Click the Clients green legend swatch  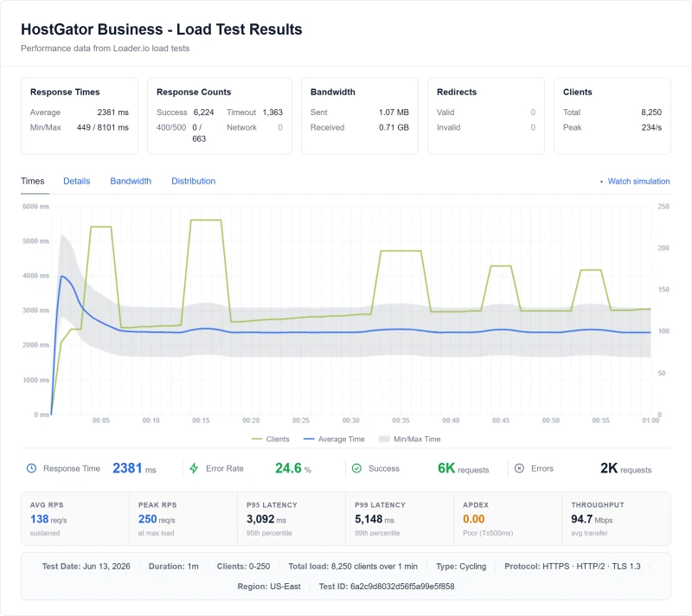click(x=257, y=439)
